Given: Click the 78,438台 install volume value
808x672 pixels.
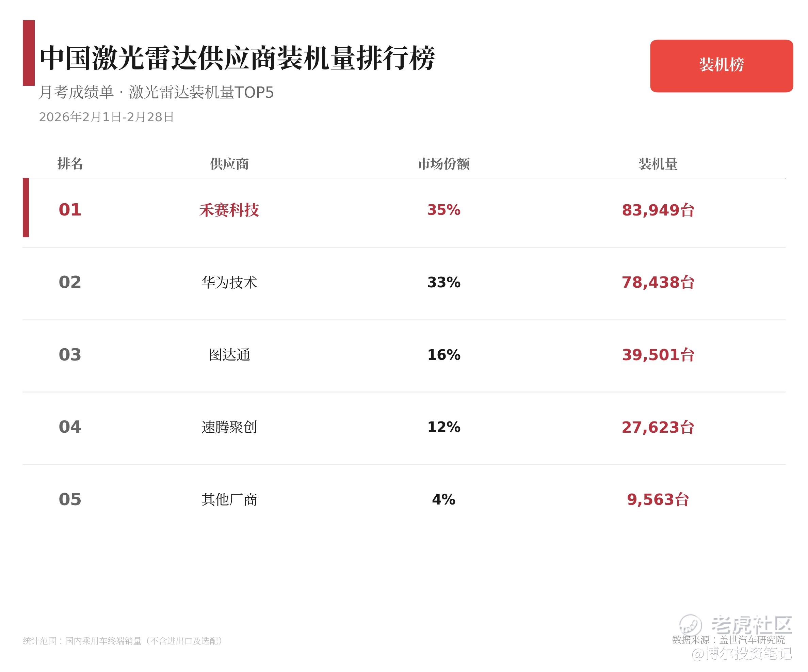Looking at the screenshot, I should (658, 283).
